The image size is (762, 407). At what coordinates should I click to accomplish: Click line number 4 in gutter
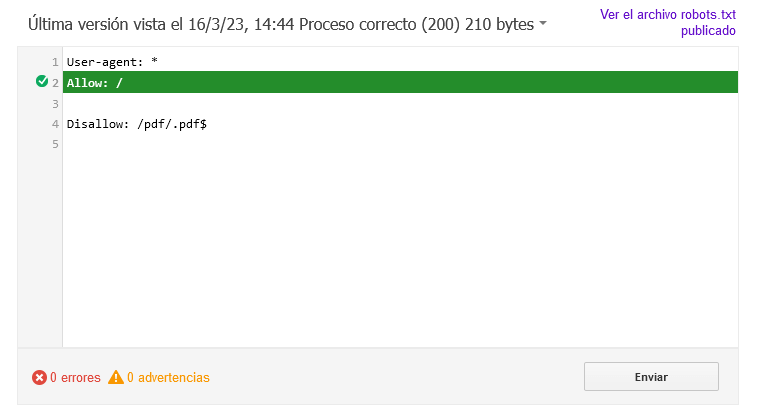pyautogui.click(x=55, y=124)
